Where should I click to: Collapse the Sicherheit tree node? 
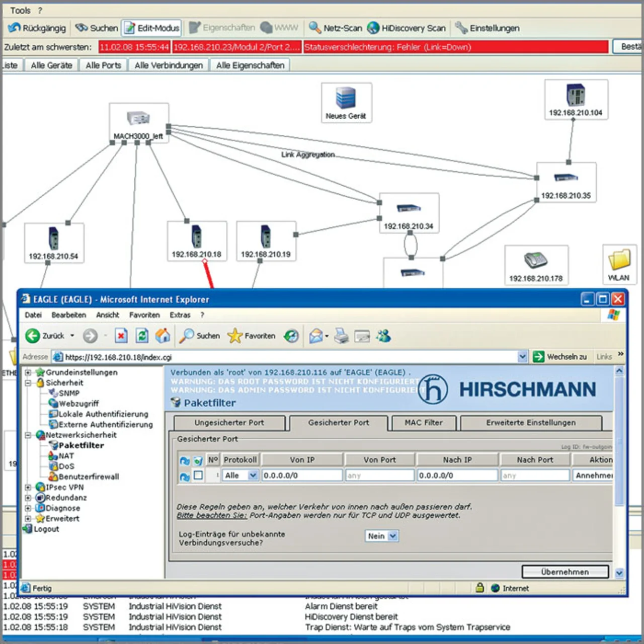tap(28, 383)
